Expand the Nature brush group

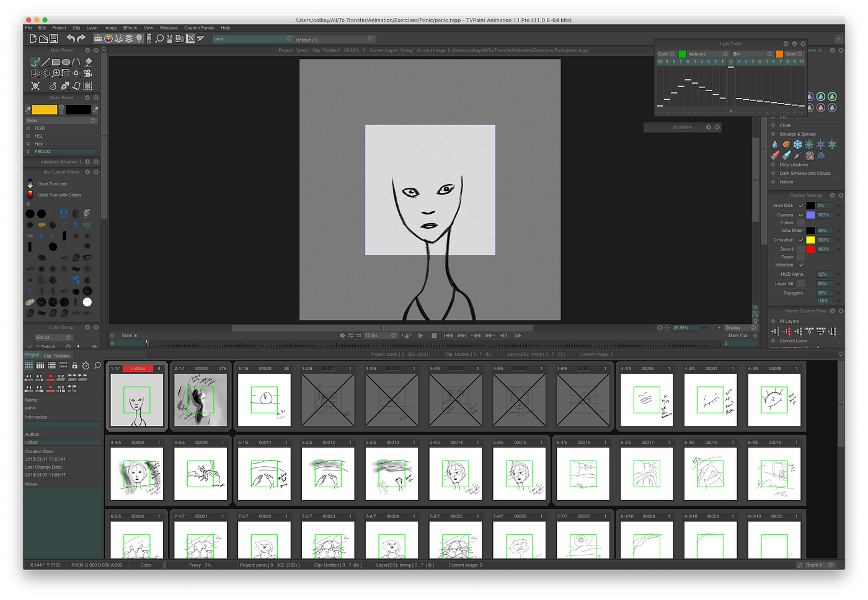point(773,182)
